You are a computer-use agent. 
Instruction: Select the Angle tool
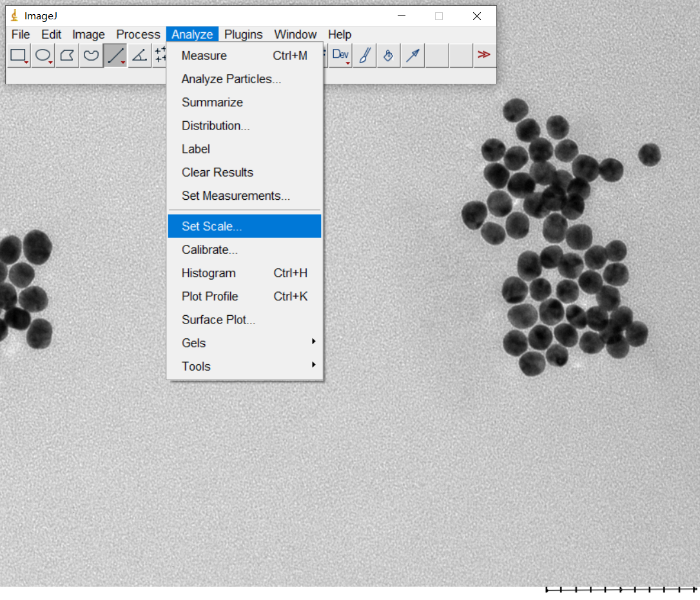pyautogui.click(x=139, y=56)
